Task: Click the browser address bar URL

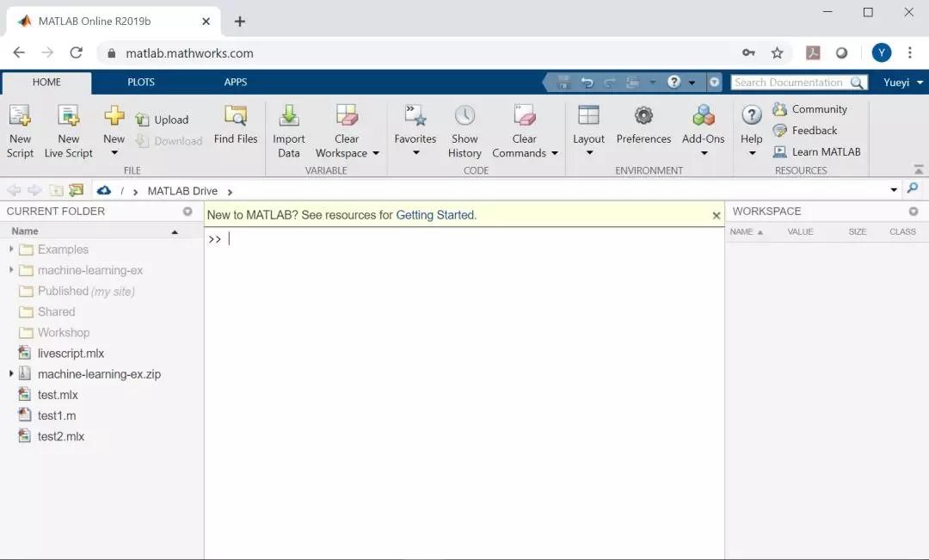Action: coord(189,53)
